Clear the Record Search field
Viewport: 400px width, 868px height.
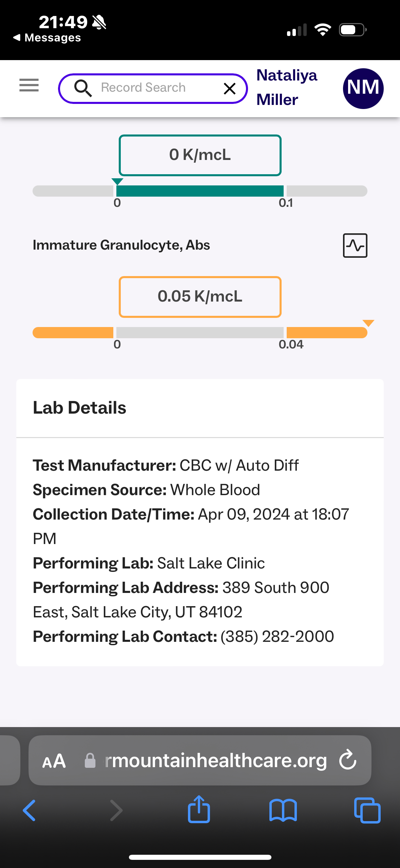[x=230, y=89]
